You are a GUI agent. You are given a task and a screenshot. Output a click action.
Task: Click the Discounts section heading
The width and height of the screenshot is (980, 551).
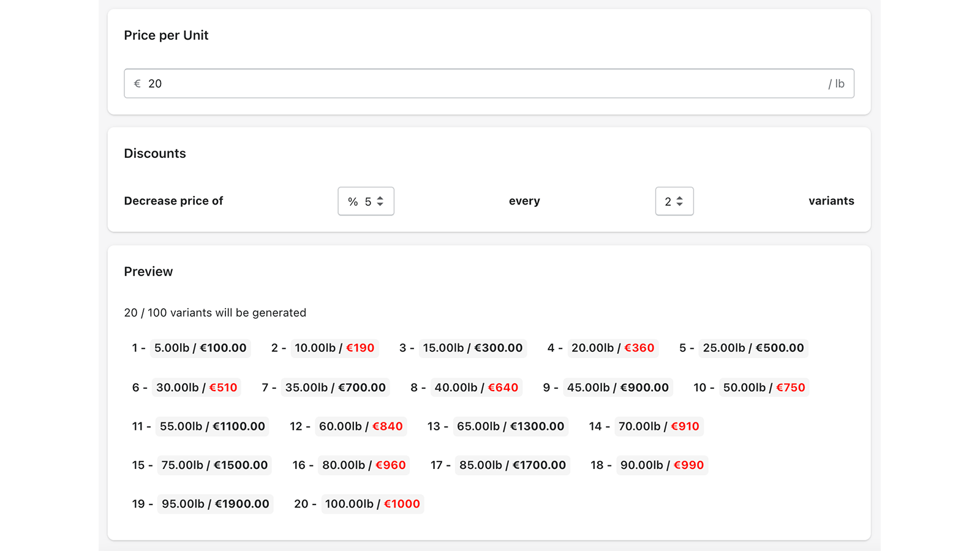click(x=155, y=154)
